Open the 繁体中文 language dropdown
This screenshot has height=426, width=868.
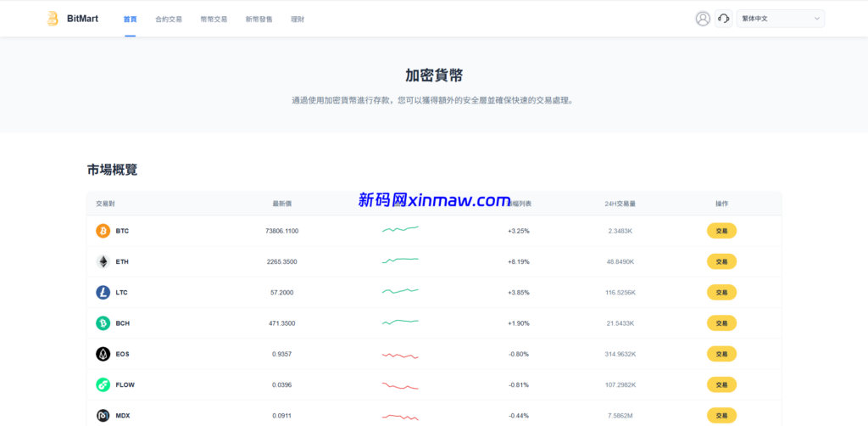click(x=781, y=19)
